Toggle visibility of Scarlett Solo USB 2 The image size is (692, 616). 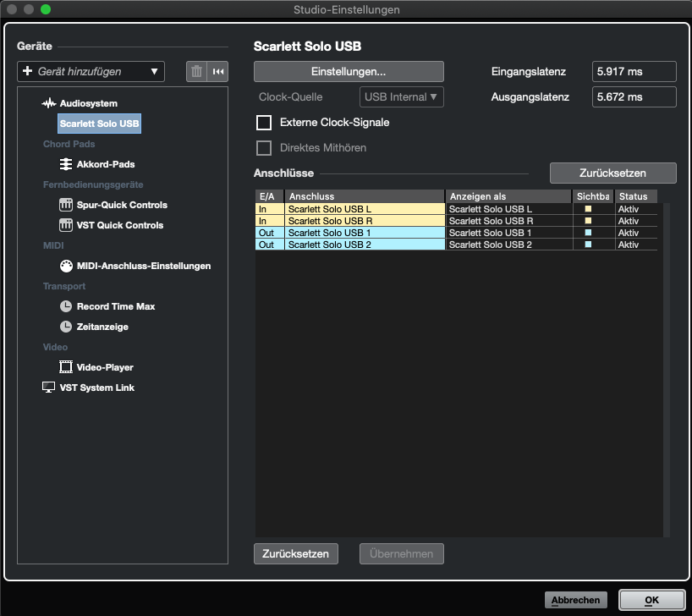(x=588, y=245)
